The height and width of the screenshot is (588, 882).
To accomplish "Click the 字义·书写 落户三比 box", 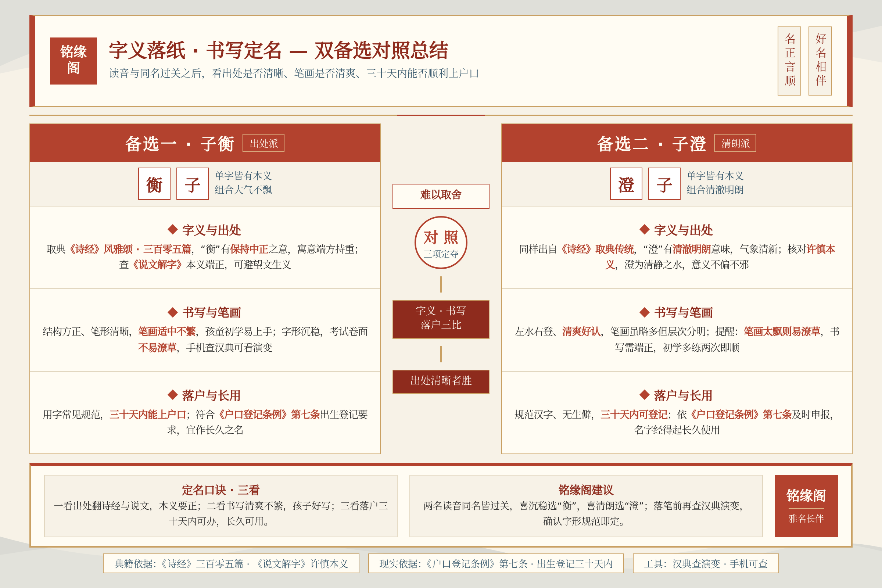I will point(441,319).
